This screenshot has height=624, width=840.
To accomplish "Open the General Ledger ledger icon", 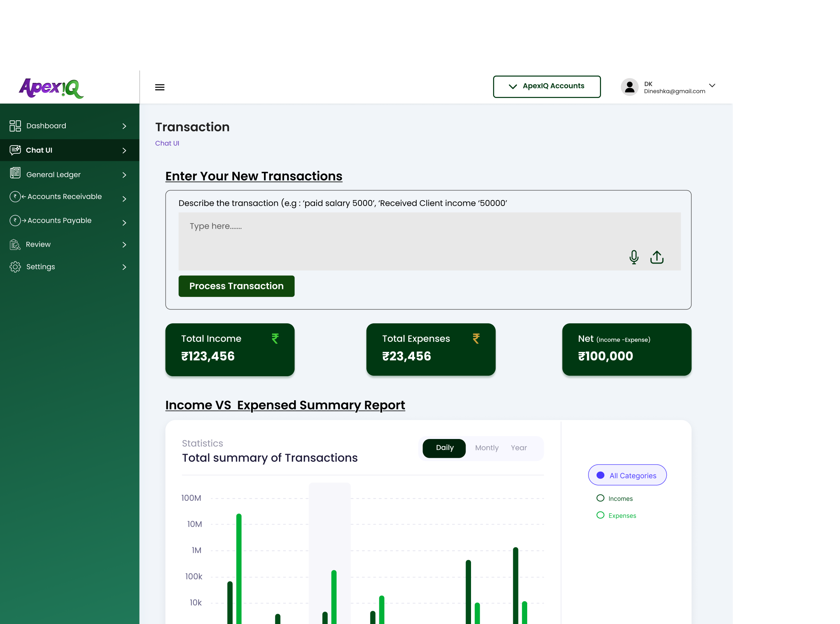I will click(x=15, y=174).
